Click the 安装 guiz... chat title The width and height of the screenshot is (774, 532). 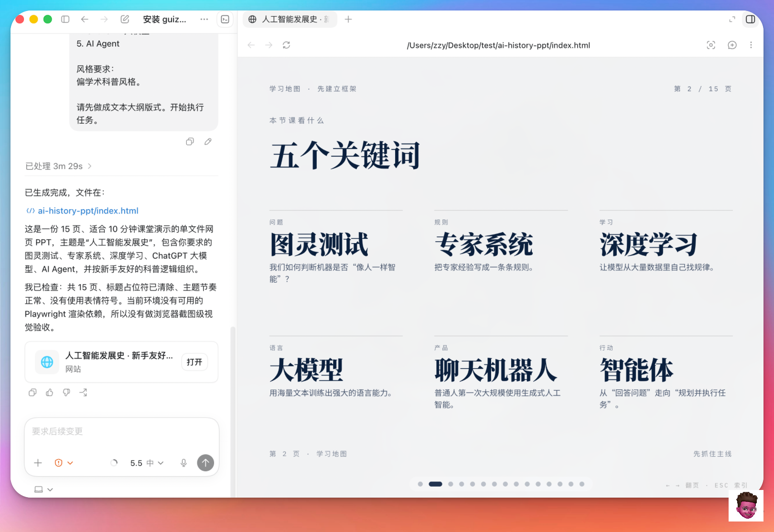[x=164, y=19]
